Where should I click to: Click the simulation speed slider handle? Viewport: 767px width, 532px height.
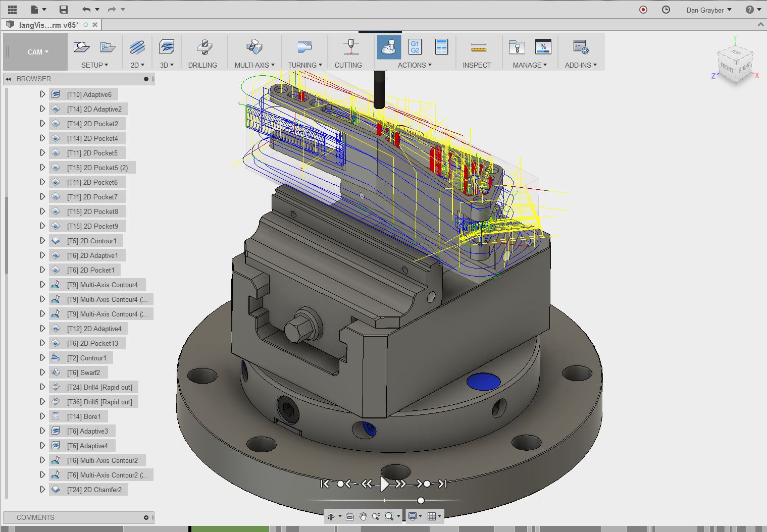tap(421, 500)
